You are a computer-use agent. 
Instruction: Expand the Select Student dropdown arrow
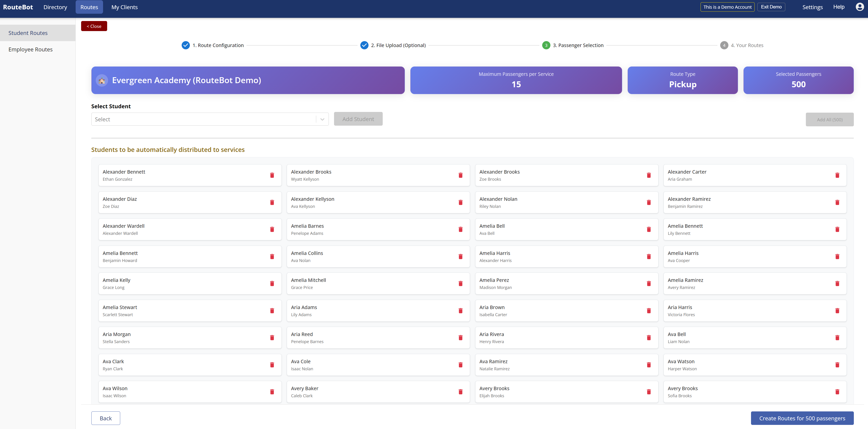click(322, 119)
